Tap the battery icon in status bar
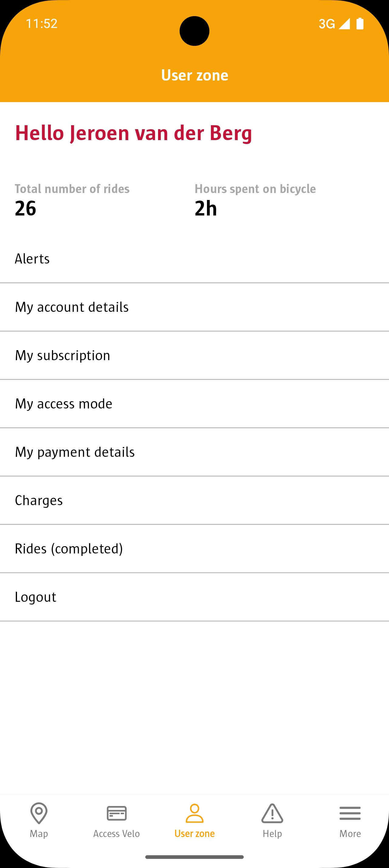This screenshot has width=389, height=868. pos(360,24)
